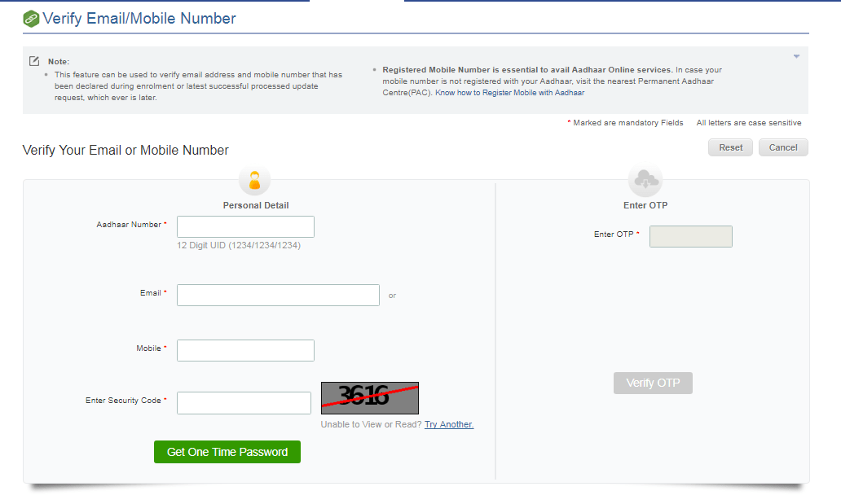Image resolution: width=841 pixels, height=504 pixels.
Task: Click the Verify OTP button
Action: point(652,383)
